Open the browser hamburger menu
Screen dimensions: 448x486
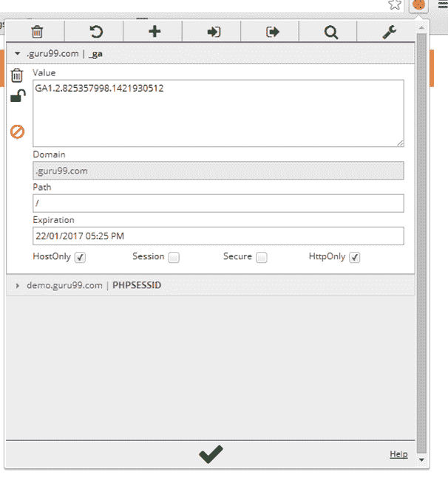[x=443, y=4]
